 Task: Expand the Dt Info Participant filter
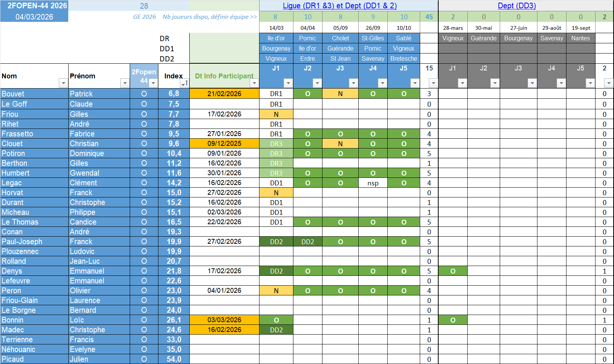(x=254, y=83)
